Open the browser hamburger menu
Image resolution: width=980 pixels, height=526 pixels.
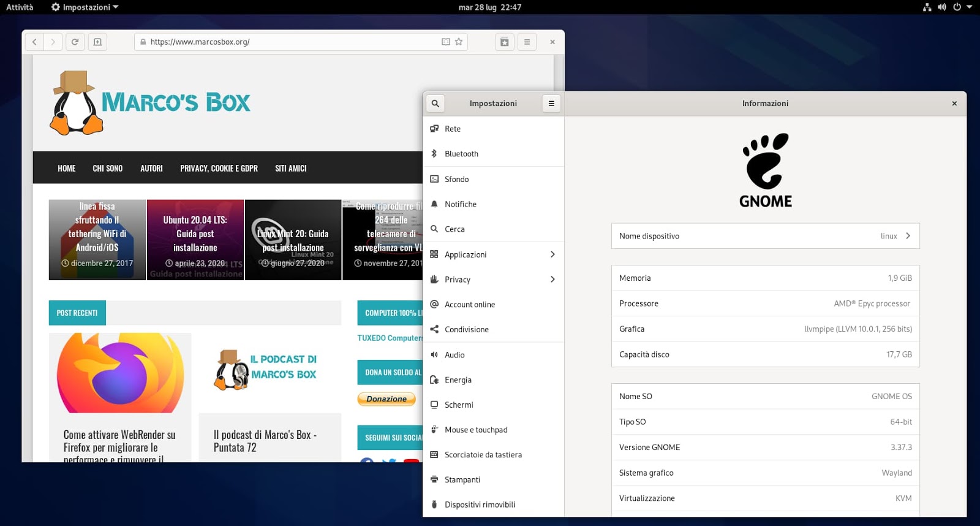527,42
